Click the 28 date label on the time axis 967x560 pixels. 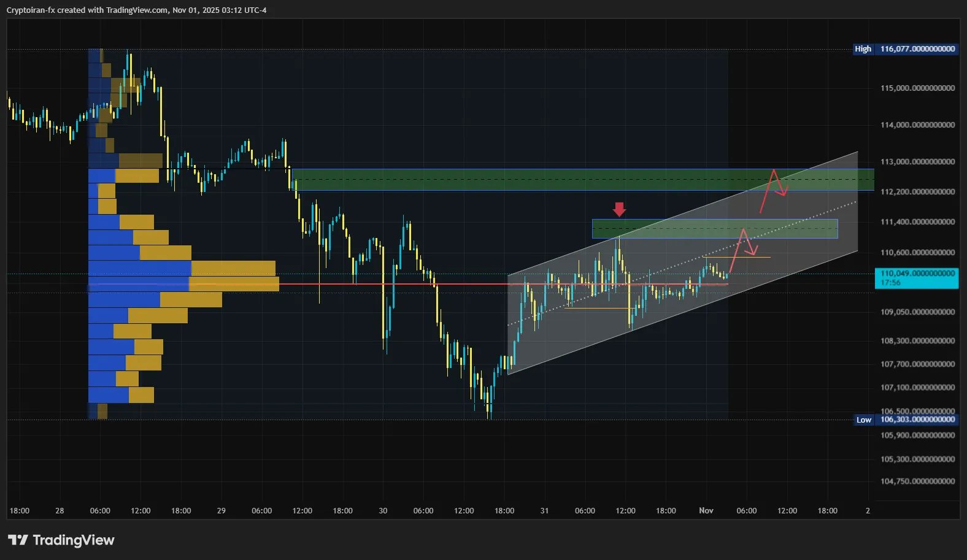[x=60, y=511]
